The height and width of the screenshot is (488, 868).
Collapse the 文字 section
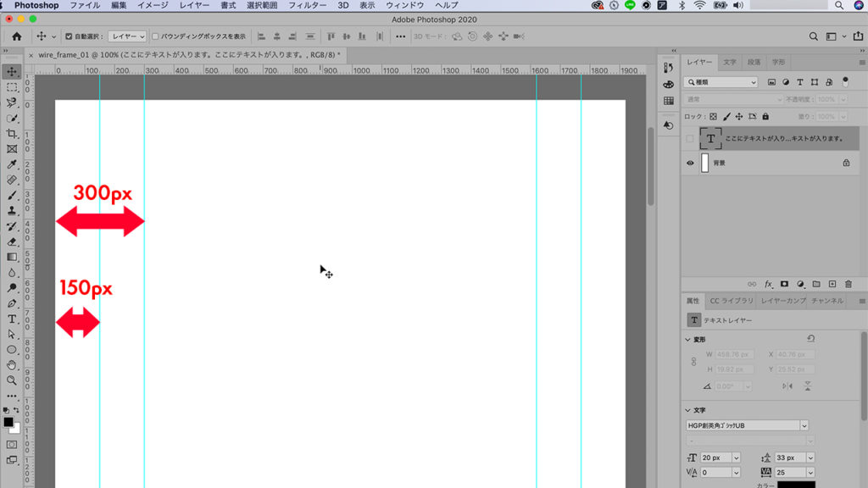pos(688,411)
